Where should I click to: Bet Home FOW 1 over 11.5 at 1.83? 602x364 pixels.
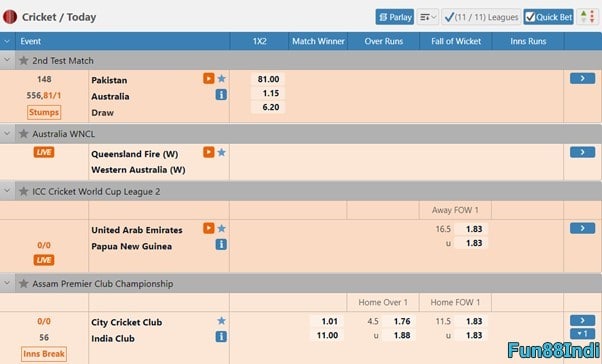coord(471,321)
